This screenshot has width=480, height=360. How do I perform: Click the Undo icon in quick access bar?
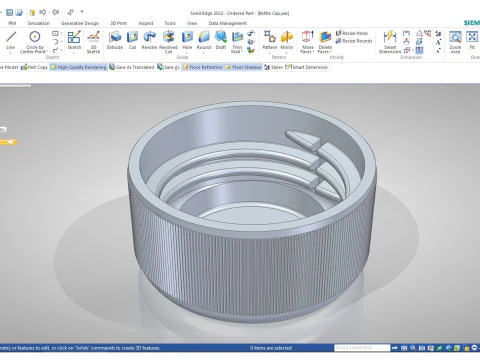(42, 12)
